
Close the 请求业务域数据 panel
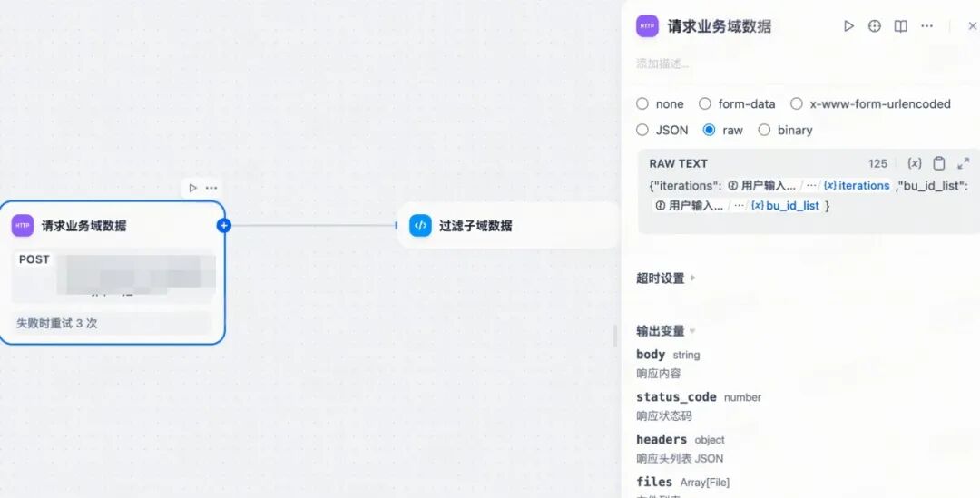pos(973,26)
